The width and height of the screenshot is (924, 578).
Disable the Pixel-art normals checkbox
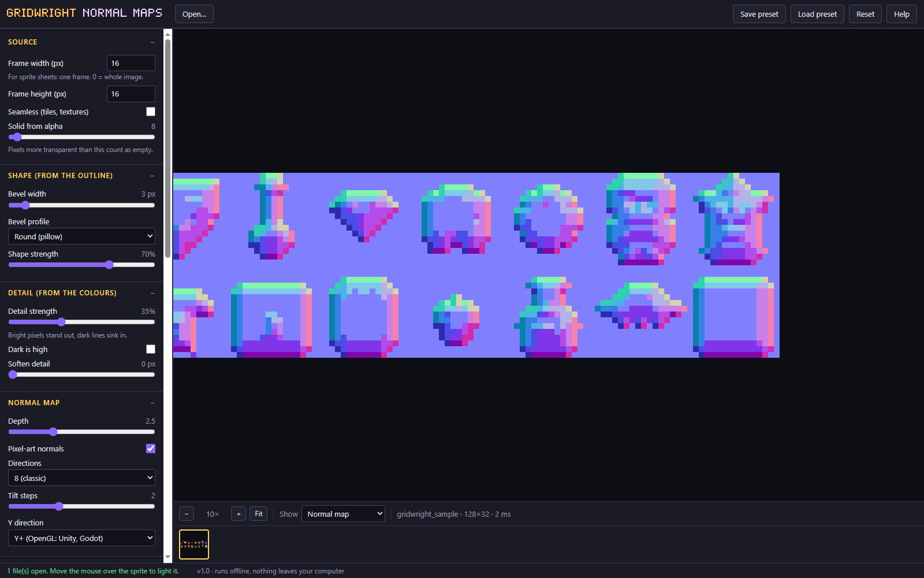151,449
